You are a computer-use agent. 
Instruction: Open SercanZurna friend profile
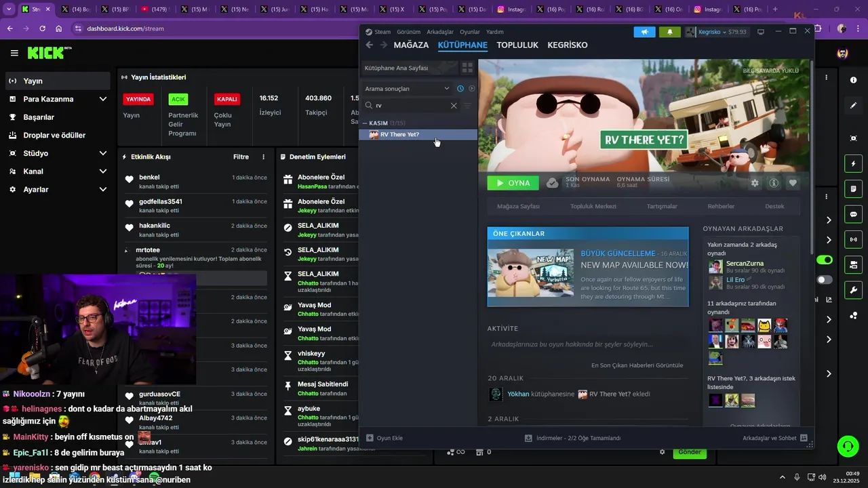744,263
